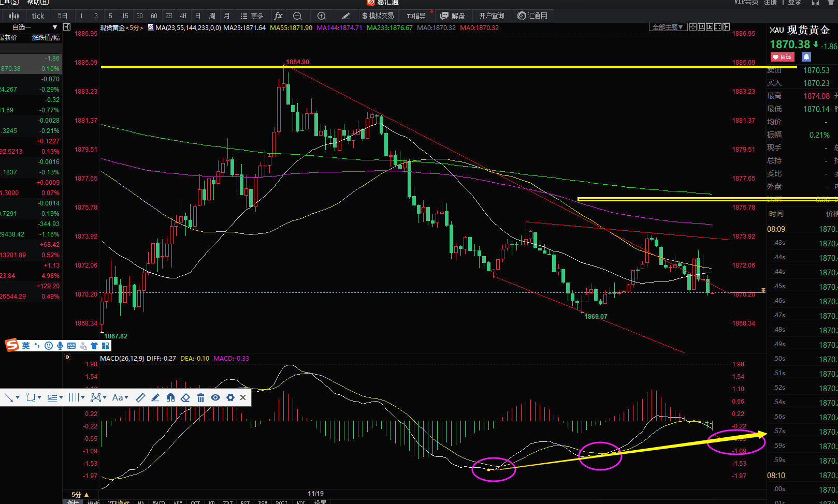Open input method toolbox grid icon
Image resolution: width=838 pixels, height=504 pixels.
(106, 346)
